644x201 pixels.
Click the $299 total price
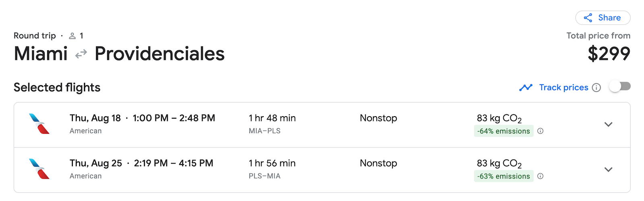coord(609,53)
